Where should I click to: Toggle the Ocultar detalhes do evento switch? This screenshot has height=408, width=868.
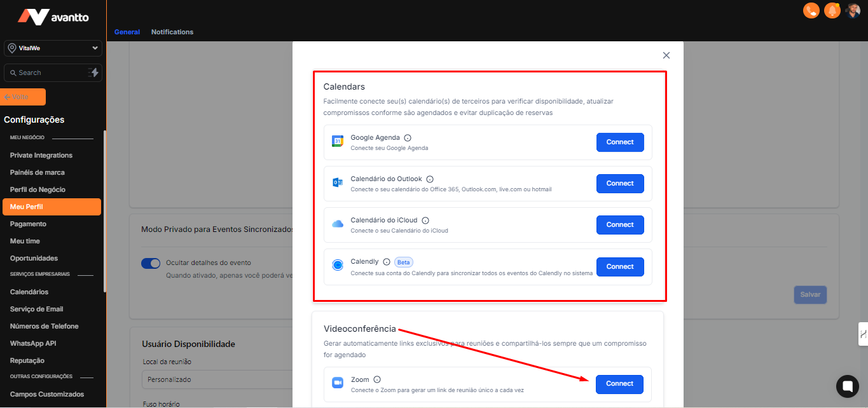click(151, 263)
